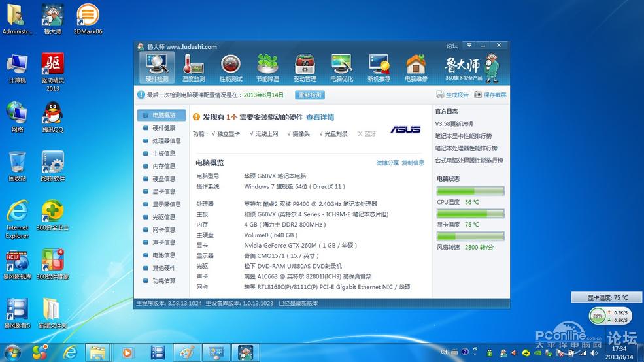Click the 重新检测 rescan button

coord(310,95)
